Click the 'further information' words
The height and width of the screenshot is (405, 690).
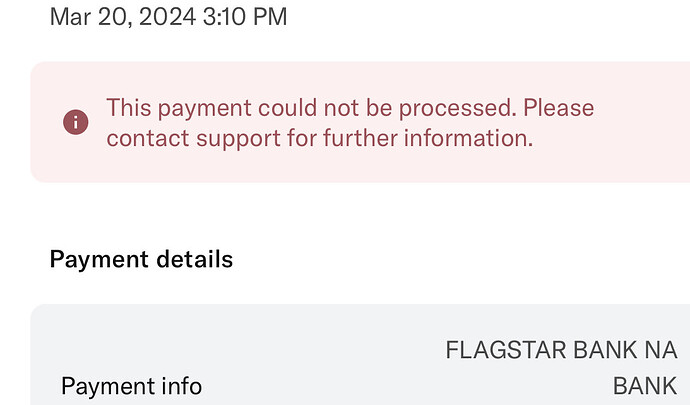428,138
